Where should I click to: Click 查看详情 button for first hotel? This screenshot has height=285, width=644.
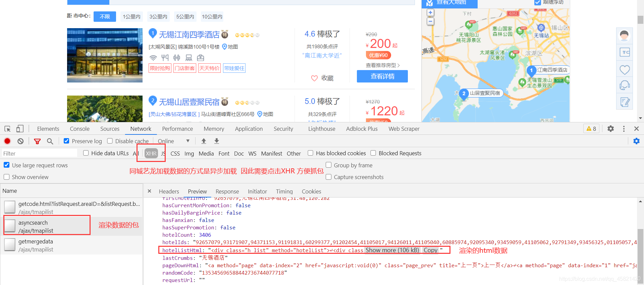(x=382, y=76)
